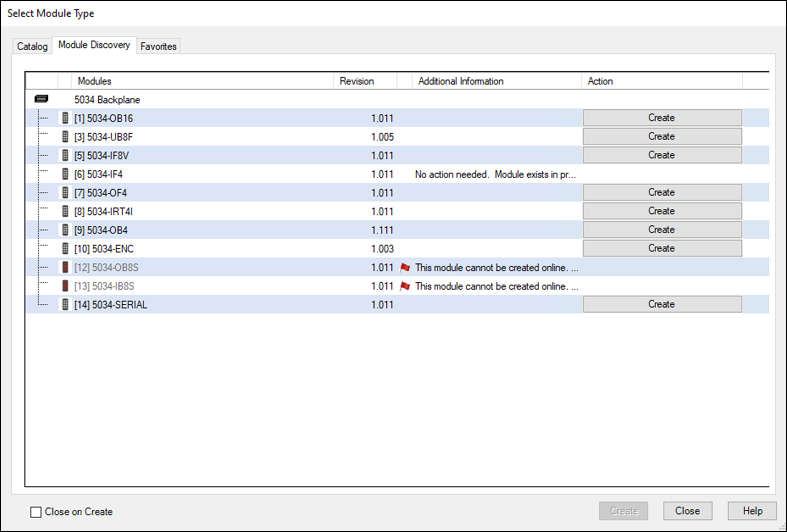Open Help for this dialog
This screenshot has height=532, width=787.
[x=752, y=511]
